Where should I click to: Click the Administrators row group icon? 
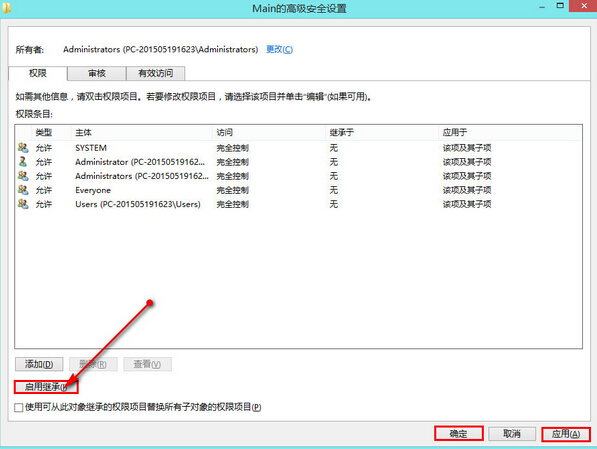click(23, 176)
